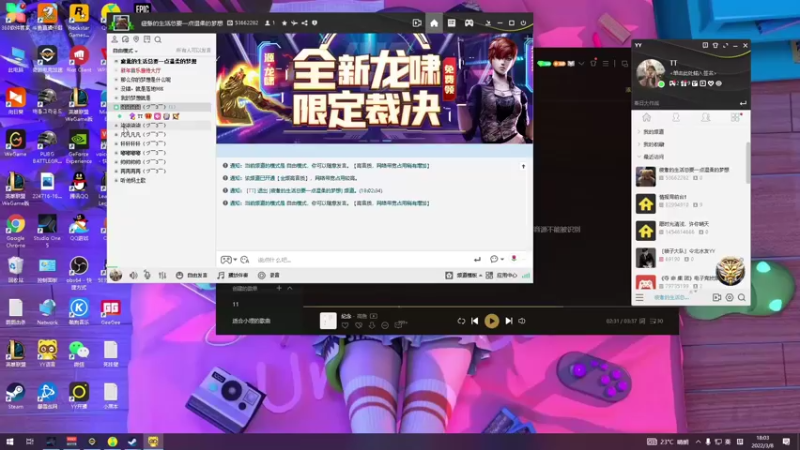Click the shirt icon in the music player header
Viewport: 800px width, 450px height.
coord(593,64)
